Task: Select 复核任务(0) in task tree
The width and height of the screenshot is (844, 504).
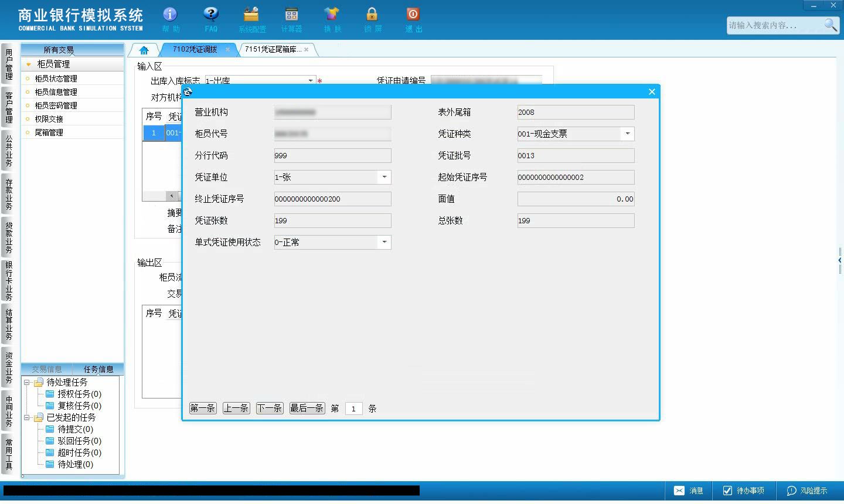Action: coord(79,406)
